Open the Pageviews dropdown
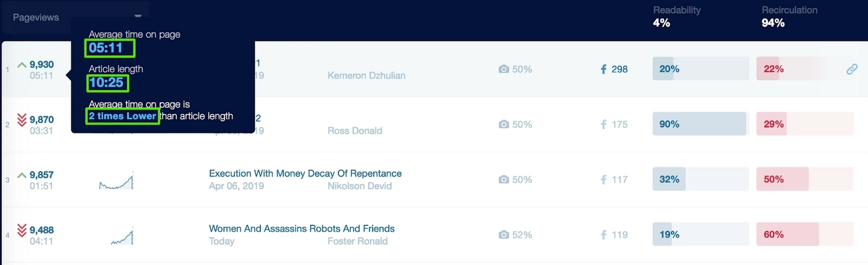868x265 pixels. coord(76,17)
